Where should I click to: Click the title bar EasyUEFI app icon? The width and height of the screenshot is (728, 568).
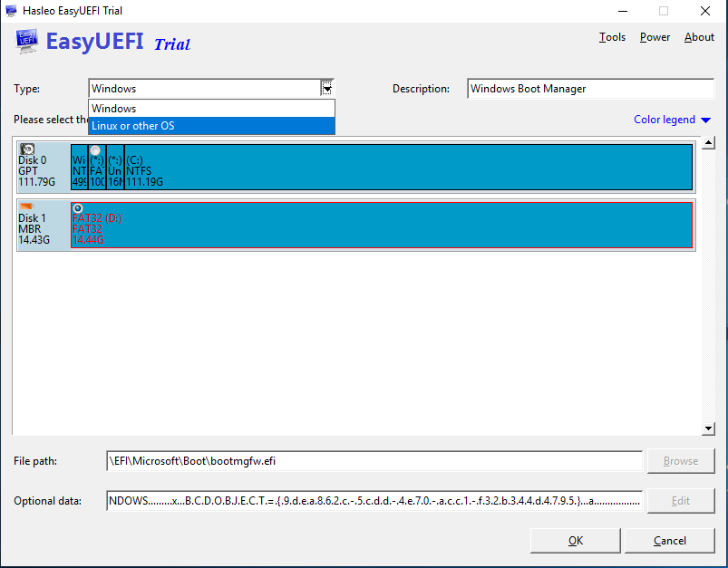(x=11, y=10)
